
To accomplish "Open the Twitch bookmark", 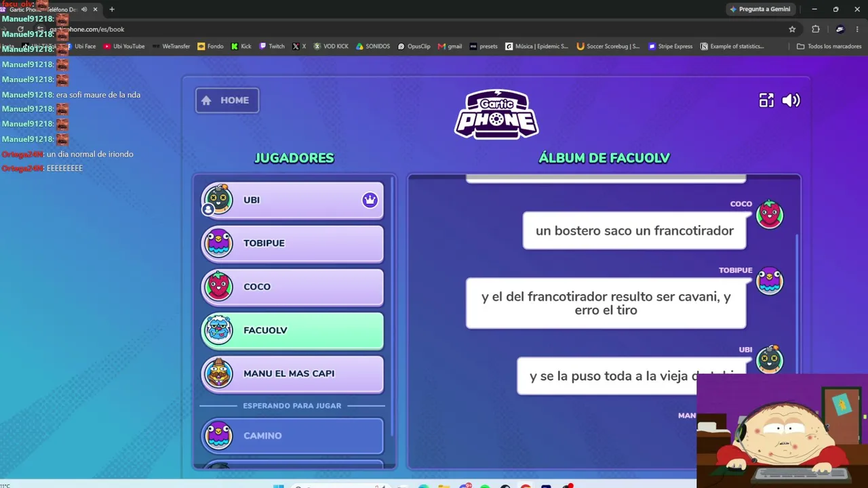I will pyautogui.click(x=271, y=46).
